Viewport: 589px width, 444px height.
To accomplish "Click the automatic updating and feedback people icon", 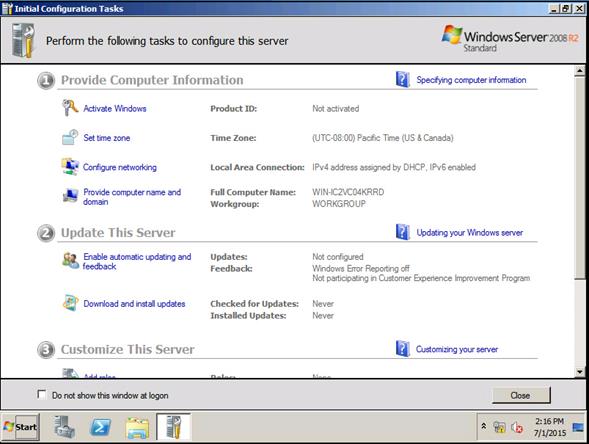I will pos(70,260).
